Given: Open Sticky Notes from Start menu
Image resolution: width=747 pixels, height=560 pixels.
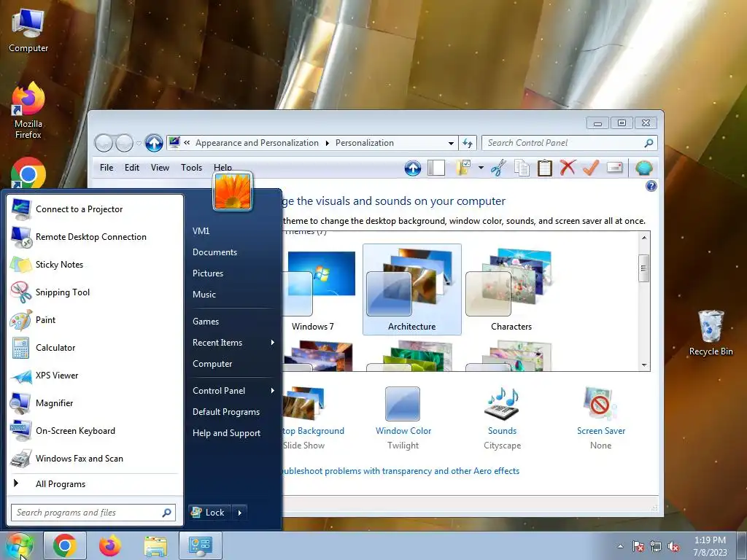Looking at the screenshot, I should pyautogui.click(x=94, y=264).
